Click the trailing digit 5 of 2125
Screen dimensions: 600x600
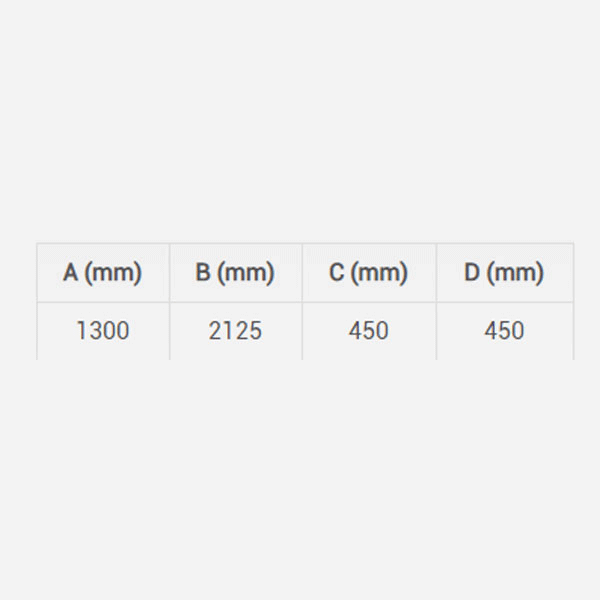(x=256, y=331)
